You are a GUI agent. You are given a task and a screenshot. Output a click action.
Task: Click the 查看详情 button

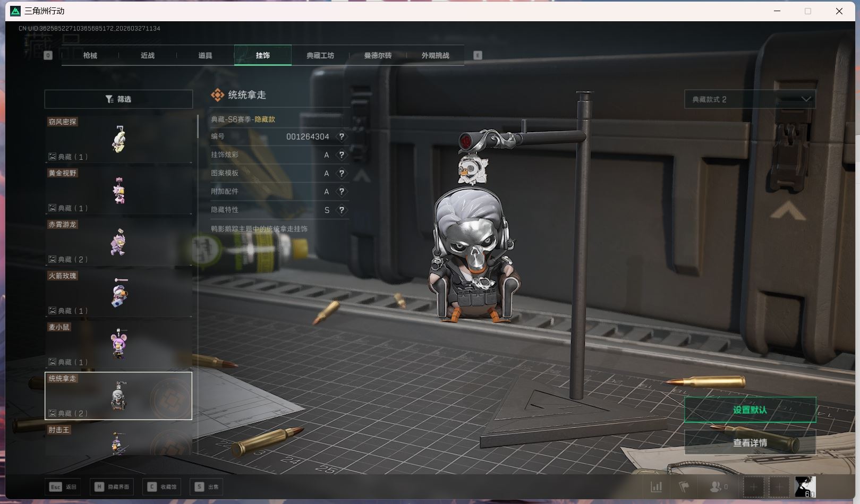[750, 442]
